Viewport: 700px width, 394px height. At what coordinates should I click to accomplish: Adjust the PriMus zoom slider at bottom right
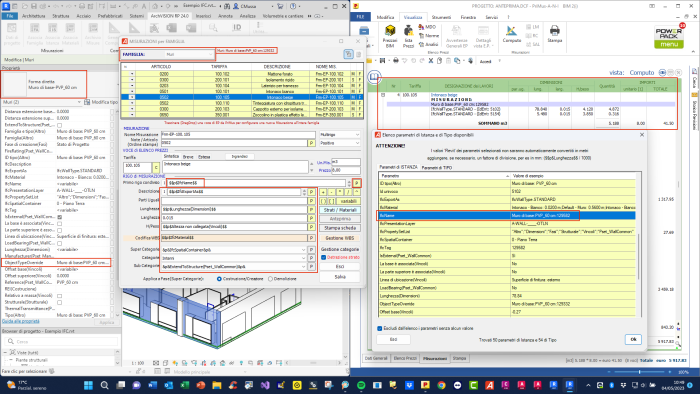(639, 372)
